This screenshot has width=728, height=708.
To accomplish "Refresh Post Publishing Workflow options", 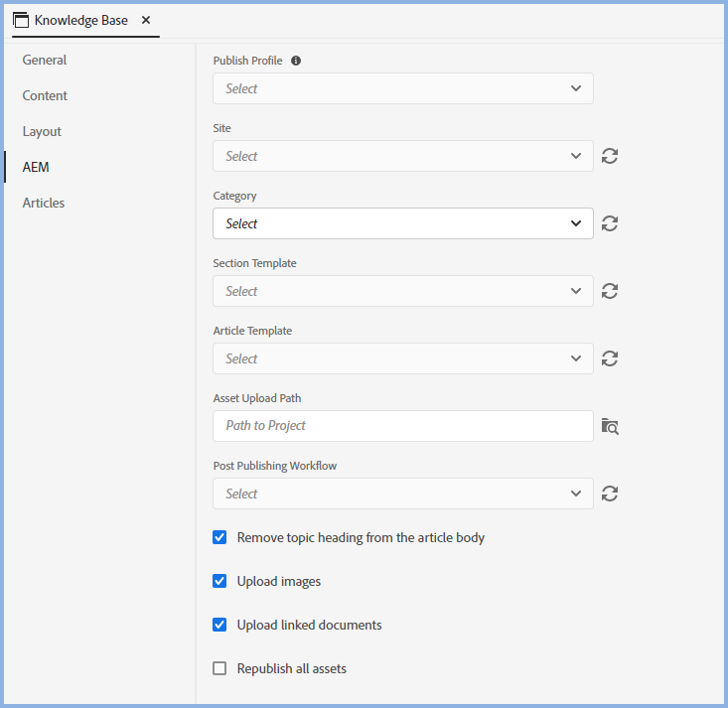I will [610, 494].
